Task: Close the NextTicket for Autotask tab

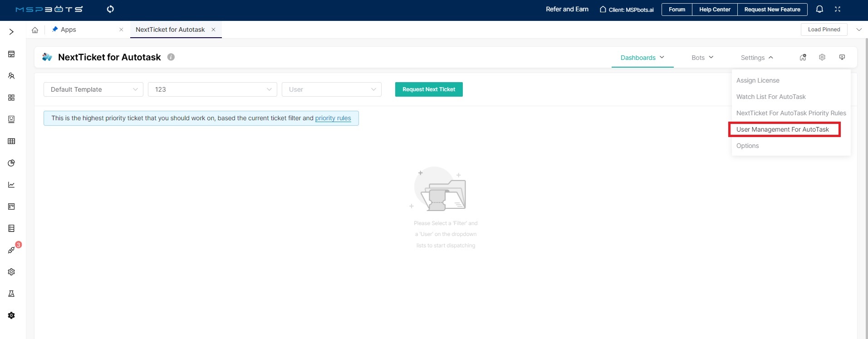Action: click(x=213, y=29)
